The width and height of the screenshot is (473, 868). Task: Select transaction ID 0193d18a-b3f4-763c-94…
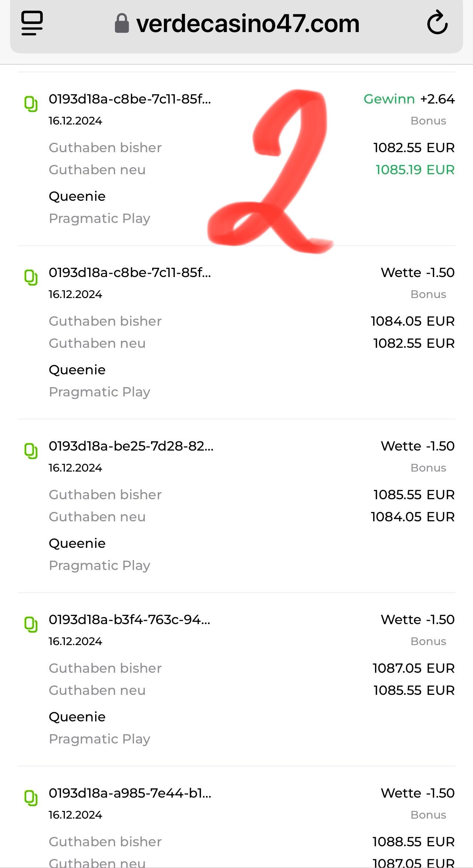point(129,620)
